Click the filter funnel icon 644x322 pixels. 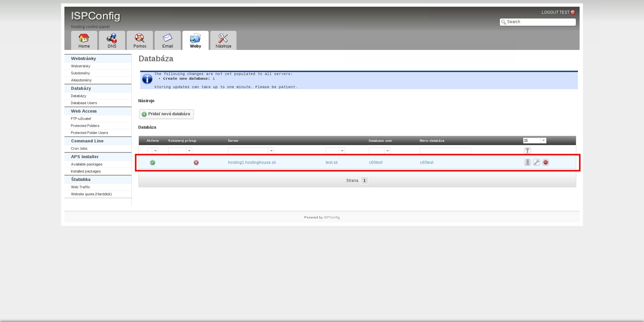527,151
